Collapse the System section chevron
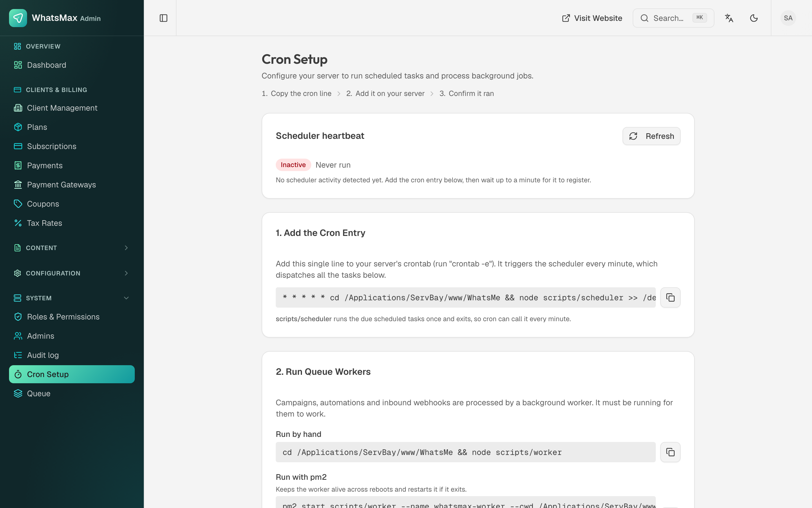Image resolution: width=812 pixels, height=508 pixels. tap(126, 298)
